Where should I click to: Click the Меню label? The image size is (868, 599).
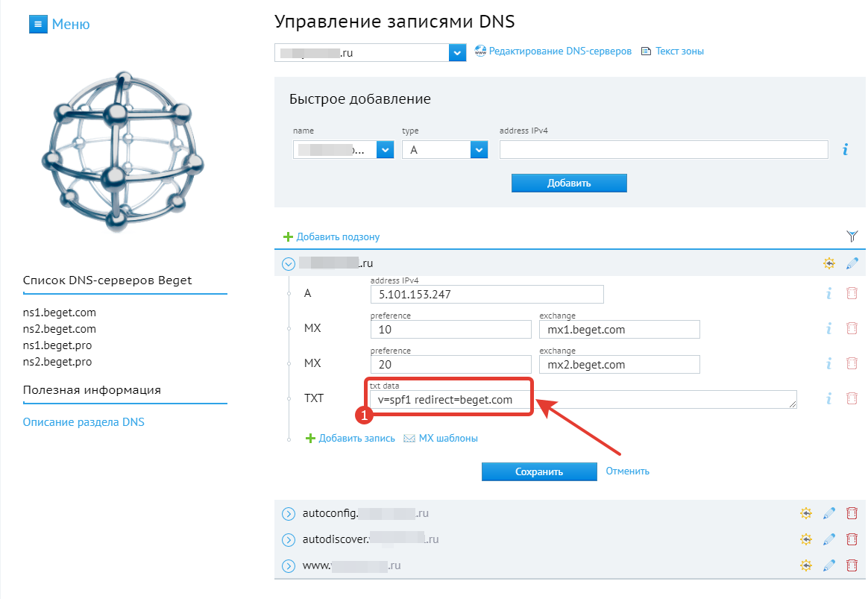[x=71, y=25]
